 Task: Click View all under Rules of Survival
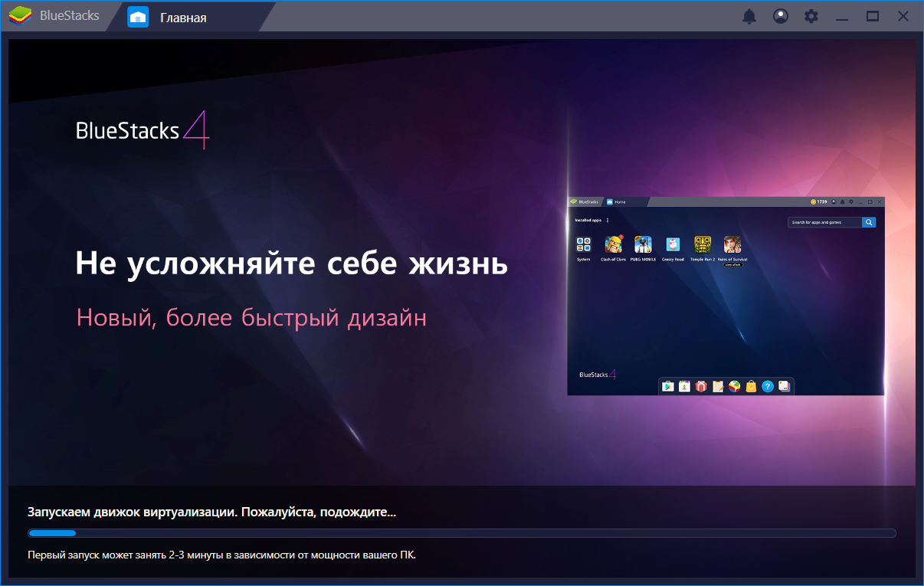coord(733,264)
